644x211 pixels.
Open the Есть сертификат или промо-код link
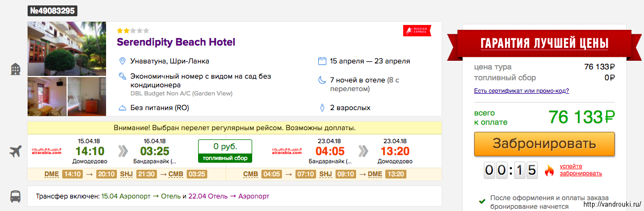pyautogui.click(x=522, y=91)
